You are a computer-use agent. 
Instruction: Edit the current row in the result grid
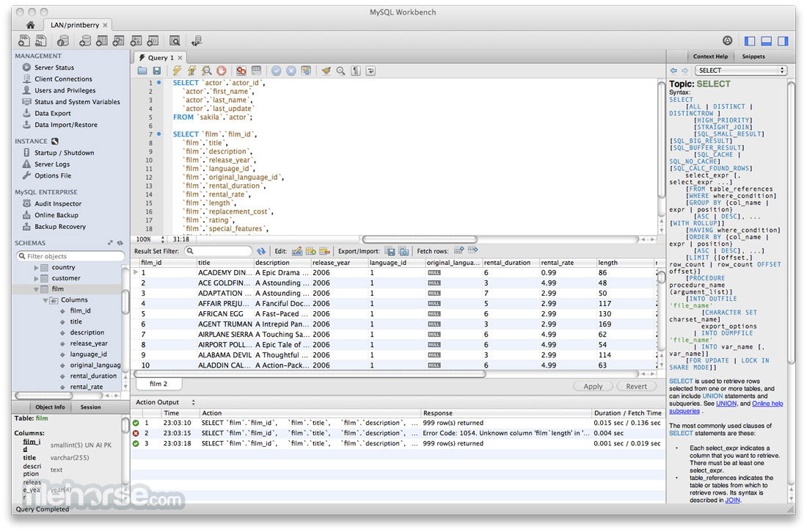pyautogui.click(x=297, y=251)
